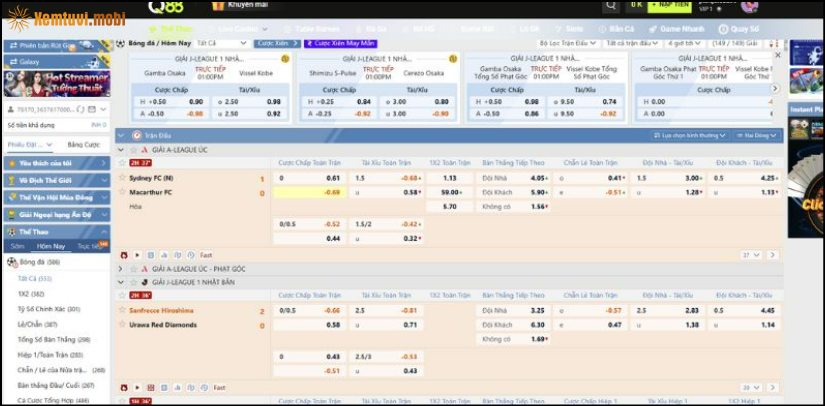Viewport: 825px width, 406px height.
Task: Switch to the Hôm Nay tab
Action: coord(51,246)
